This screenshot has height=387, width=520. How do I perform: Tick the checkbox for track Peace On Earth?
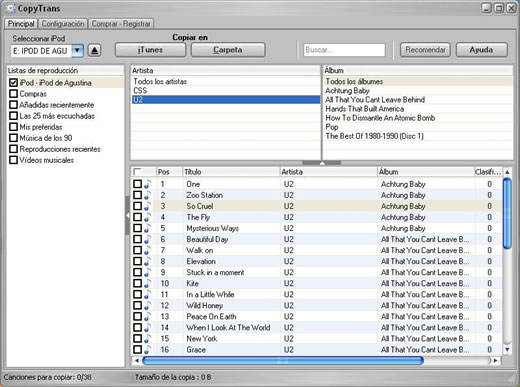[137, 316]
